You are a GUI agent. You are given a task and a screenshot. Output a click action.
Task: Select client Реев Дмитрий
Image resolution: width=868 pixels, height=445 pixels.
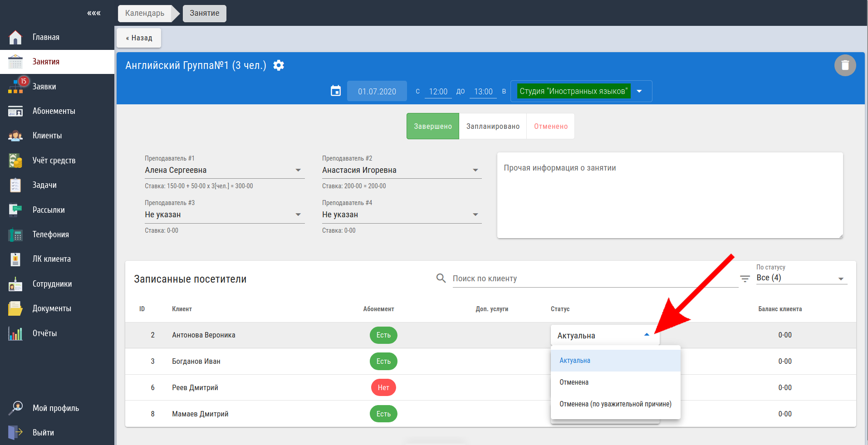tap(195, 387)
